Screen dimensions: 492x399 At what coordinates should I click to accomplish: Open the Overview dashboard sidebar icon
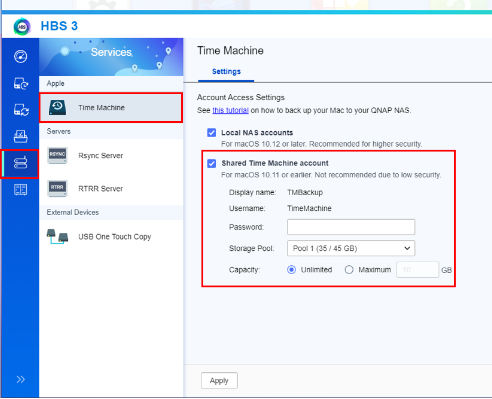coord(20,56)
